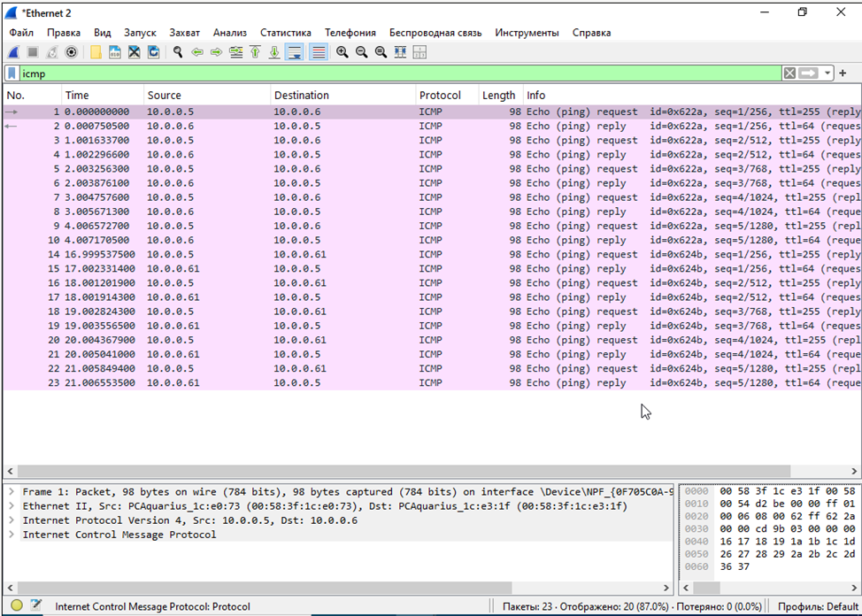Image resolution: width=862 pixels, height=616 pixels.
Task: Open recent display filters dropdown
Action: 827,73
